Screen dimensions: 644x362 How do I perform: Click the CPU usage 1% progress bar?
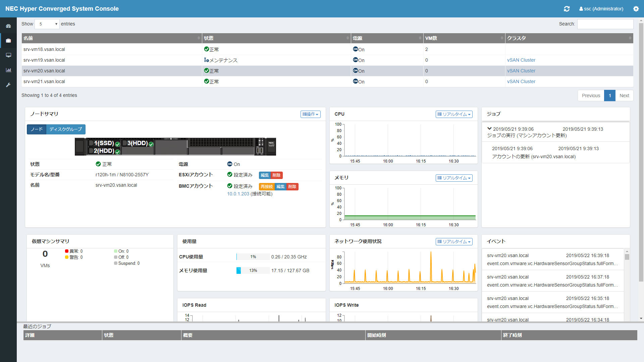click(x=253, y=257)
